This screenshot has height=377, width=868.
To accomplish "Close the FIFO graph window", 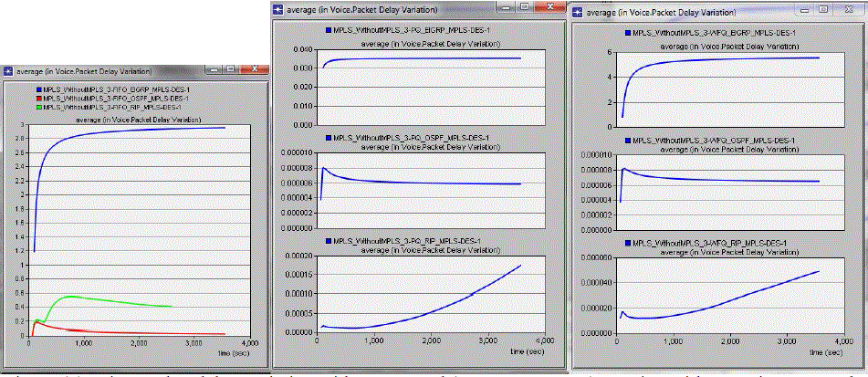I will pyautogui.click(x=255, y=70).
